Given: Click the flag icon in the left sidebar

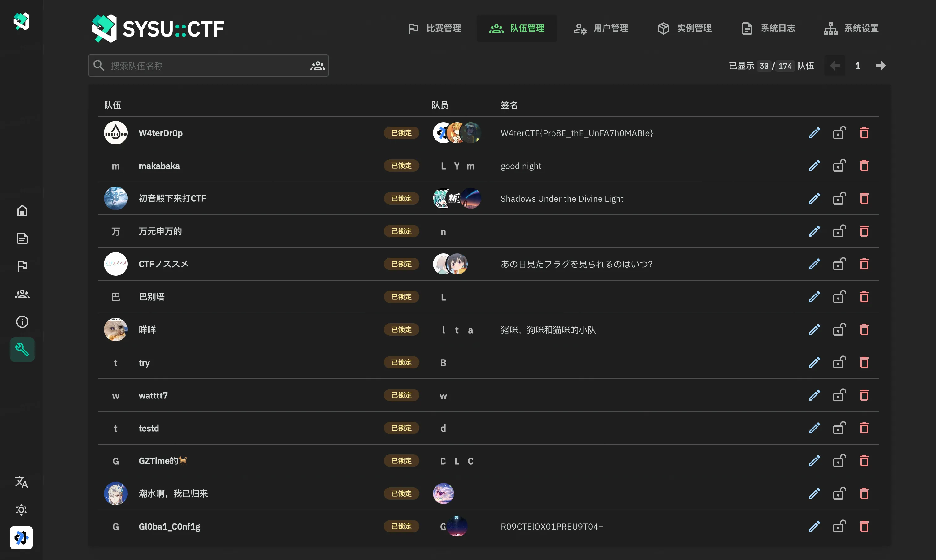Looking at the screenshot, I should click(x=22, y=266).
